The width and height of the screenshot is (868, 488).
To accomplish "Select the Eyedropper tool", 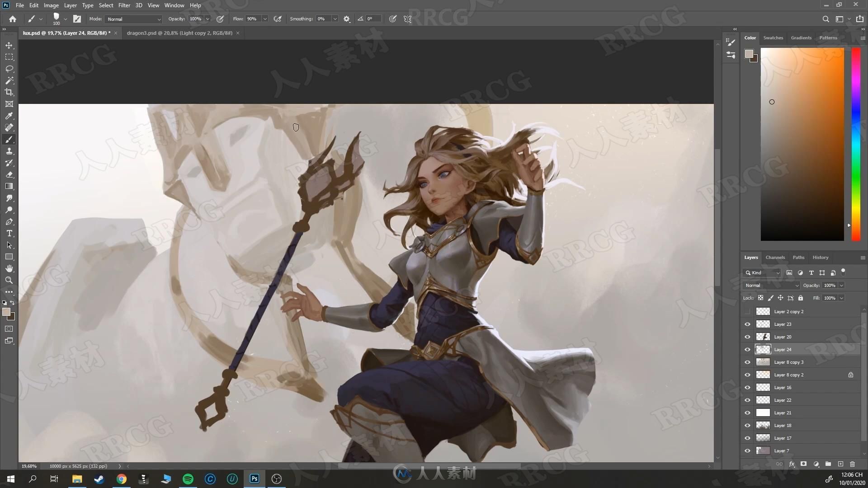I will [x=9, y=116].
